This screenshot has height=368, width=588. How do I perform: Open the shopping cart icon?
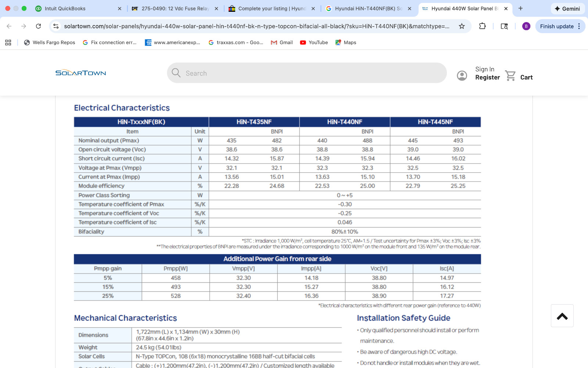coord(510,75)
